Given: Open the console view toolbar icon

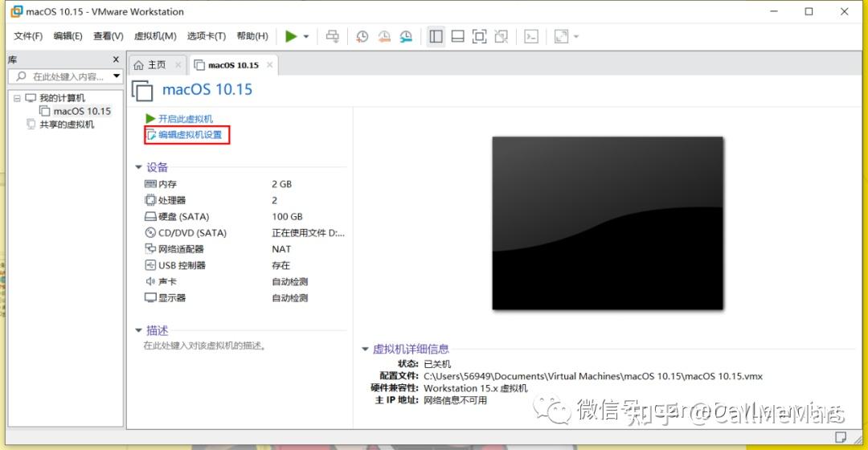Looking at the screenshot, I should 531,36.
